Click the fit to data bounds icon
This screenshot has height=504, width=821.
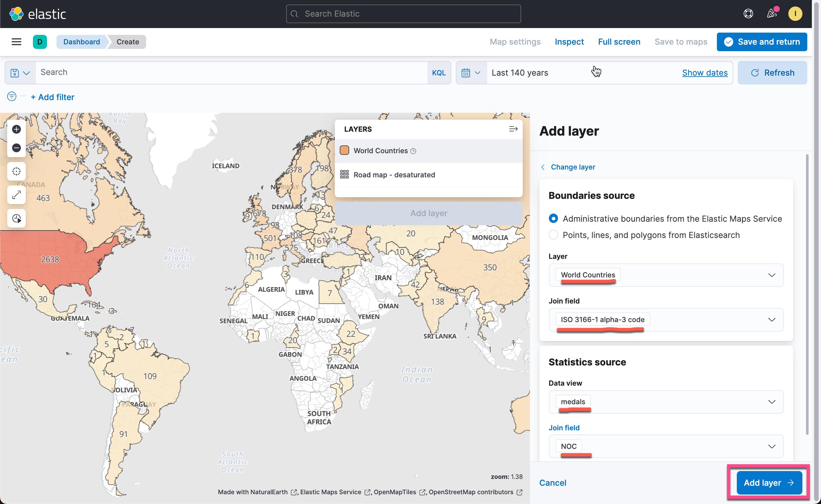click(x=16, y=171)
